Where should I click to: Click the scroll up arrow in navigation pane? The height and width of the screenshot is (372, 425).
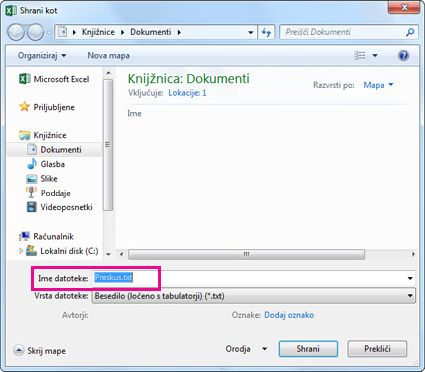[108, 73]
